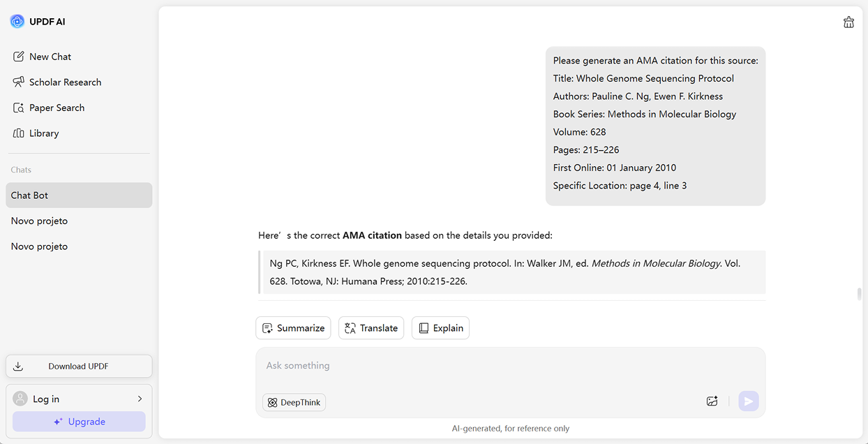Click the image upload icon
Image resolution: width=868 pixels, height=444 pixels.
point(712,401)
